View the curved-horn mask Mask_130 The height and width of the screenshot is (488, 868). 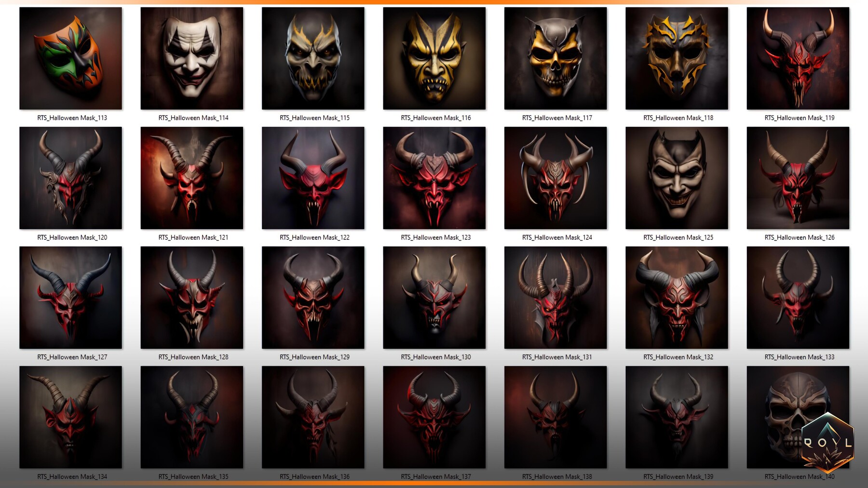coord(434,298)
